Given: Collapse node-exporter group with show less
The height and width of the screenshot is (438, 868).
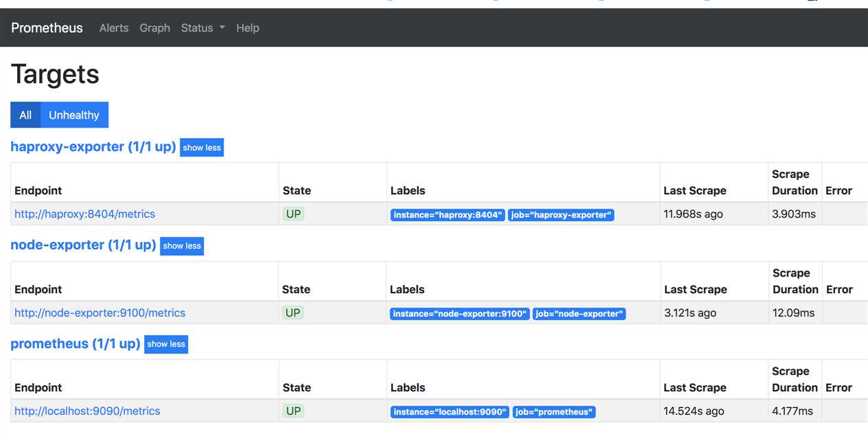Looking at the screenshot, I should (182, 246).
